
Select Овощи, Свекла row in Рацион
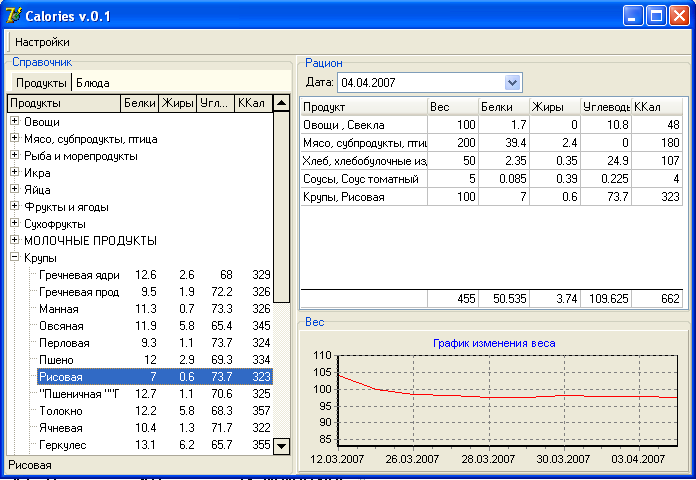[491, 125]
